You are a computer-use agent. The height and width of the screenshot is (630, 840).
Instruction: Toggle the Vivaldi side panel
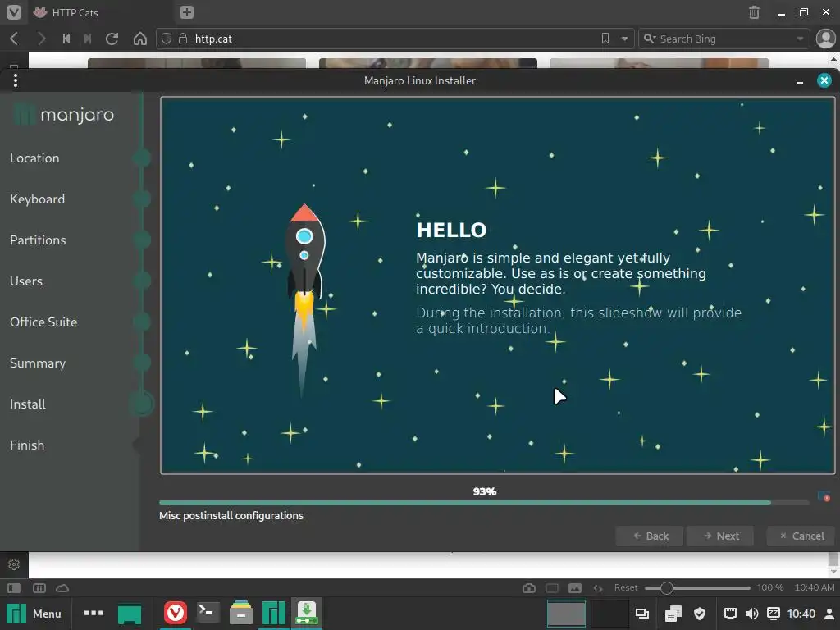coord(14,587)
